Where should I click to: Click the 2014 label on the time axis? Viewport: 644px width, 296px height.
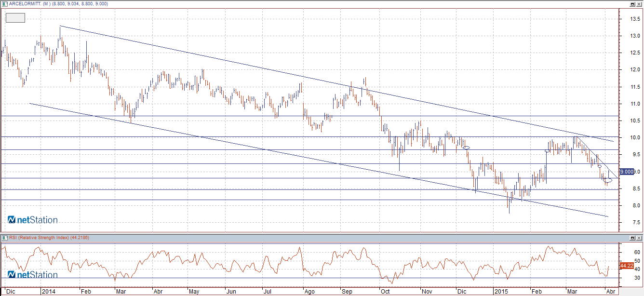(x=48, y=292)
